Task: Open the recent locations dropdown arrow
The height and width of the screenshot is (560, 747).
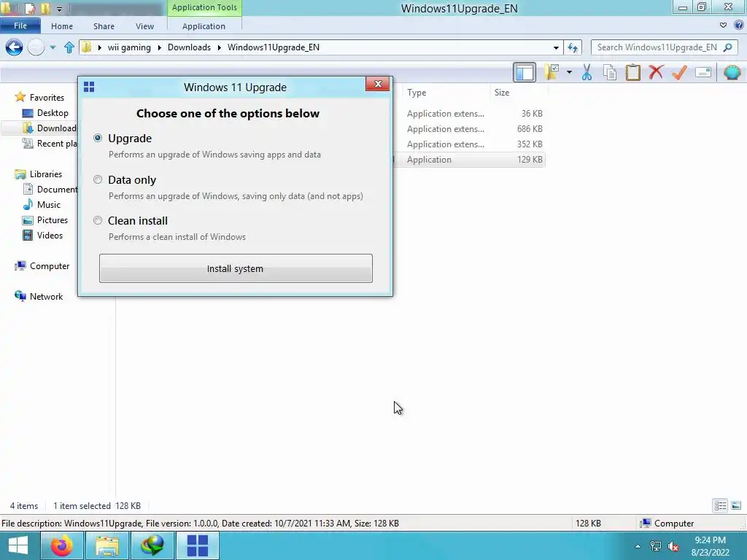Action: click(53, 47)
